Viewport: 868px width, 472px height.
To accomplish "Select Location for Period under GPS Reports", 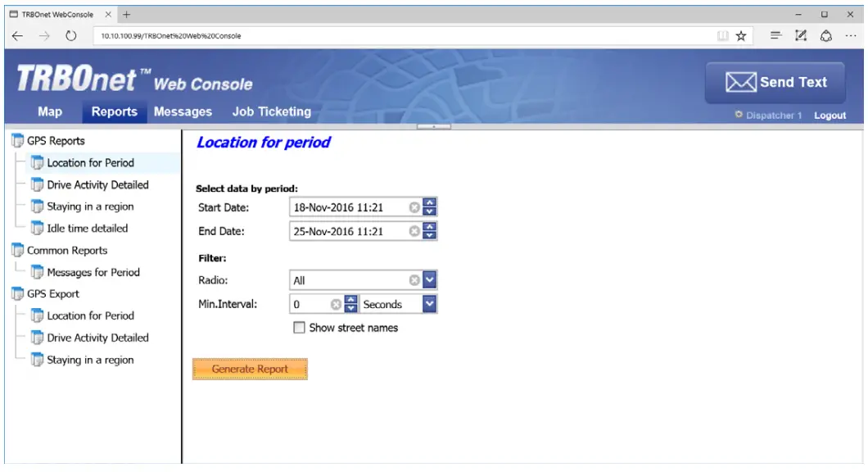I will 90,163.
